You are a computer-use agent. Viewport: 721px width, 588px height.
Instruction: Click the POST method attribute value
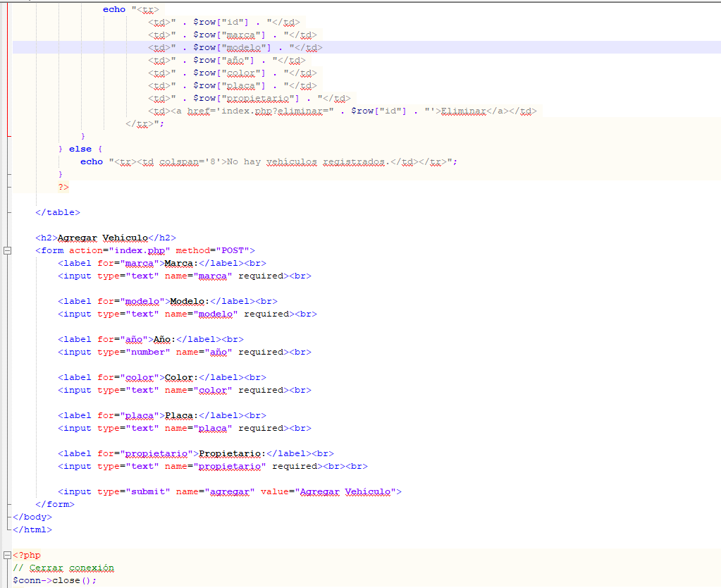(232, 250)
